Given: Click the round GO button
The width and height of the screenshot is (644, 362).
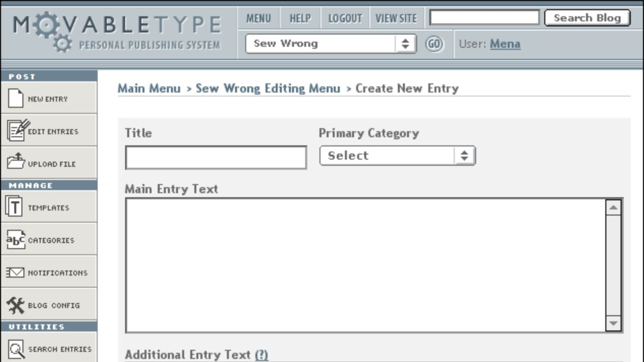Looking at the screenshot, I should pos(434,44).
